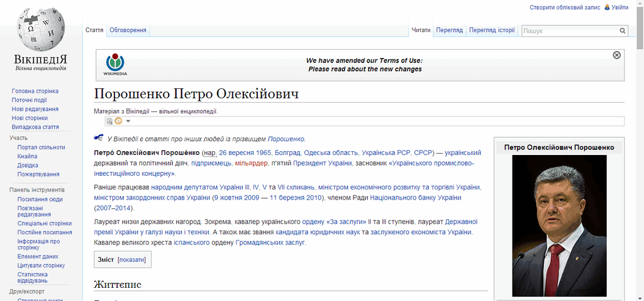Click the search magnifier icon
This screenshot has height=301, width=644.
(x=623, y=31)
